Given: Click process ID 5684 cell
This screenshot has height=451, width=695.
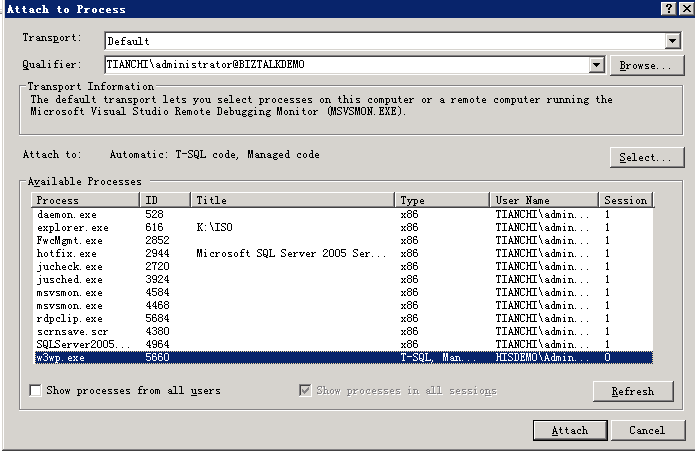Looking at the screenshot, I should point(157,319).
